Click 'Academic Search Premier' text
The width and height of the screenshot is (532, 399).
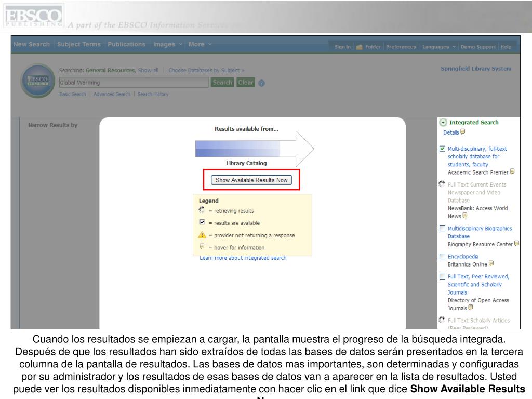coord(478,172)
